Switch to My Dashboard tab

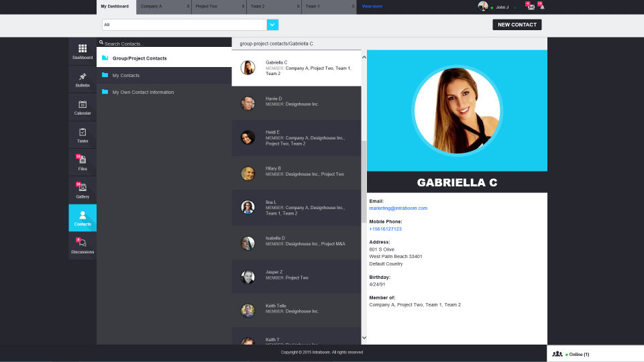tap(116, 7)
